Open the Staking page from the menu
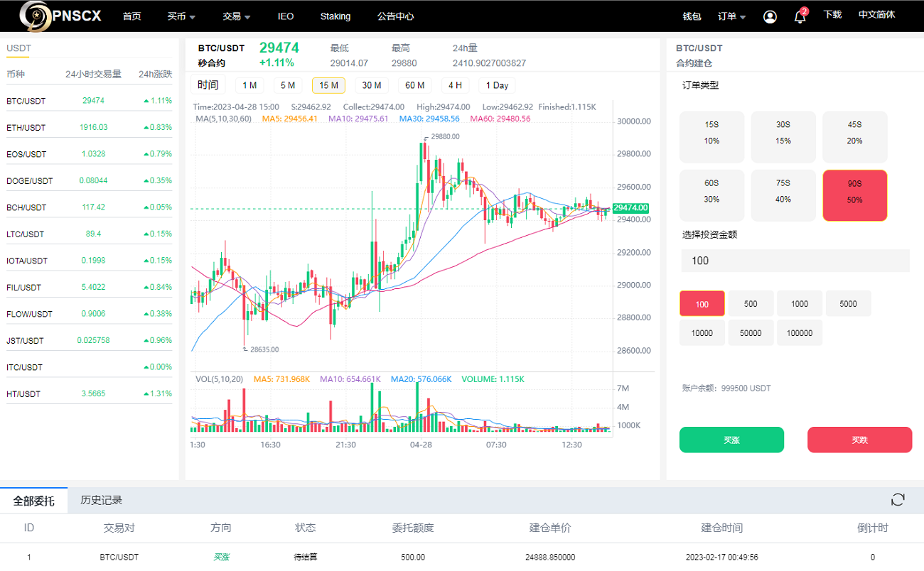This screenshot has width=924, height=571. (x=335, y=16)
